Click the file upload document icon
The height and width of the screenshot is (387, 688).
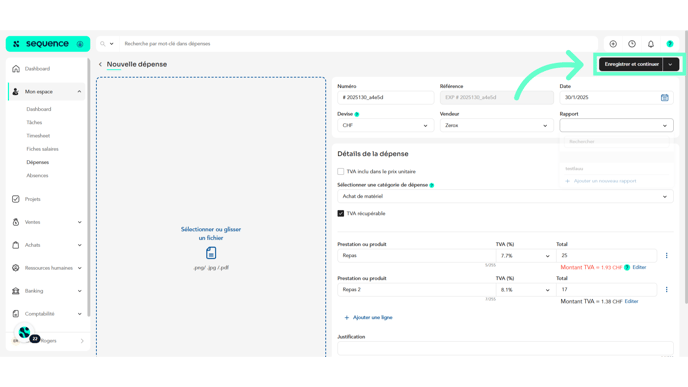click(x=211, y=253)
